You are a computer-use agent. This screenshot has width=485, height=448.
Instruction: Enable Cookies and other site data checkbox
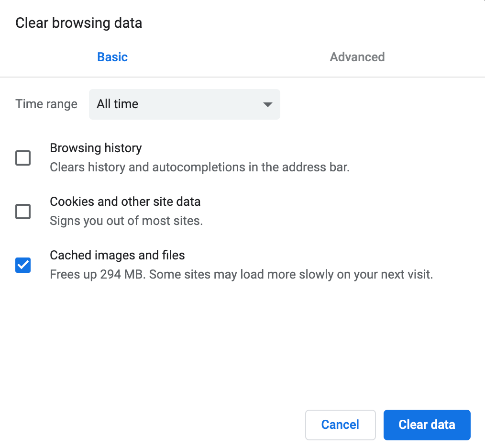[x=23, y=212]
